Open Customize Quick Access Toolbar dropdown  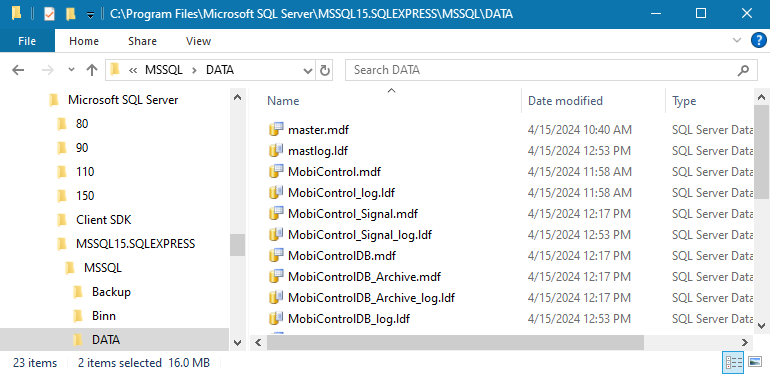[90, 15]
